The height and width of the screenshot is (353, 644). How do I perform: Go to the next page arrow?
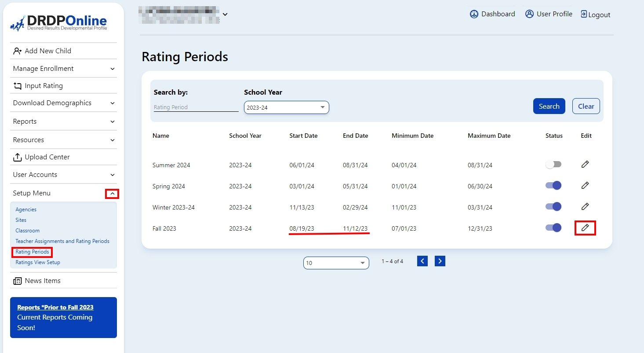[x=440, y=261]
